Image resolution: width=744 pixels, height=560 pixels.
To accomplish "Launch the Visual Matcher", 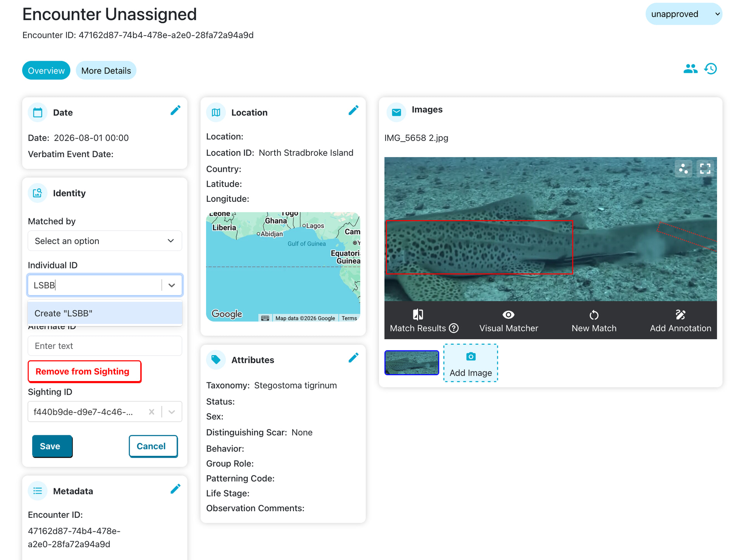I will pos(509,321).
